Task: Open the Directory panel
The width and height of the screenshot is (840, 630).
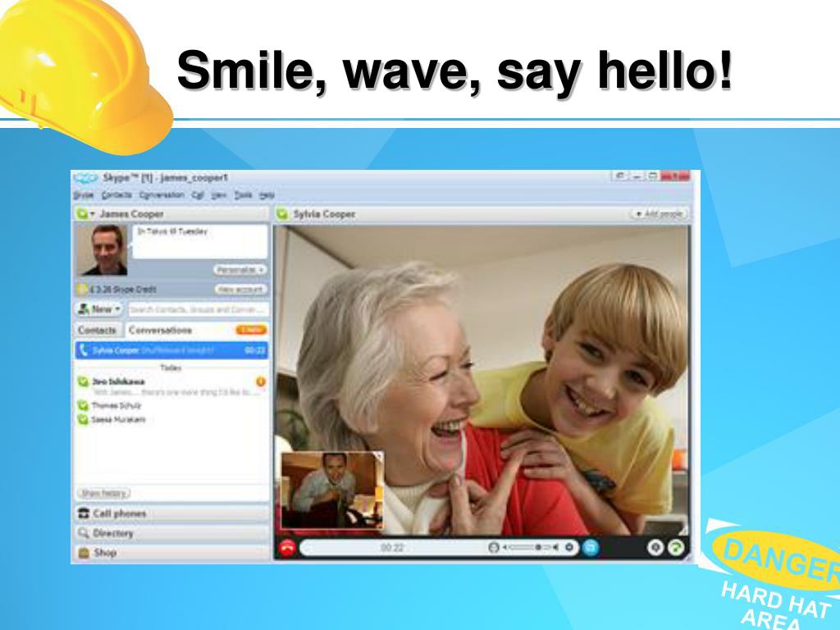Action: click(171, 533)
